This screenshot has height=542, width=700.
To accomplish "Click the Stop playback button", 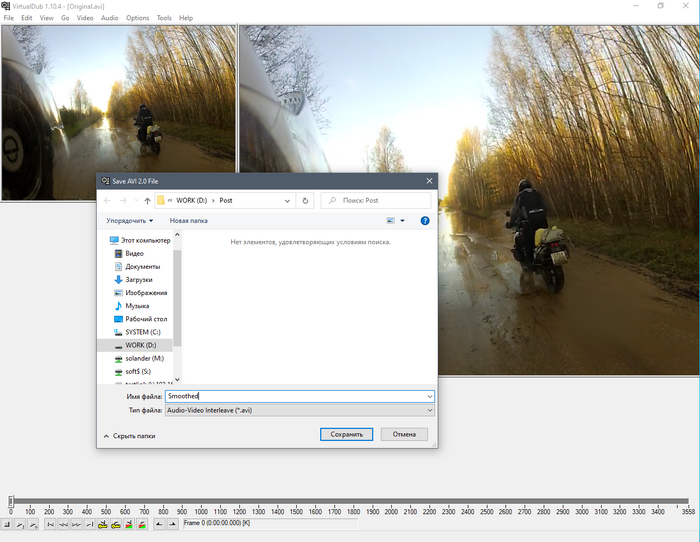I will [7, 524].
